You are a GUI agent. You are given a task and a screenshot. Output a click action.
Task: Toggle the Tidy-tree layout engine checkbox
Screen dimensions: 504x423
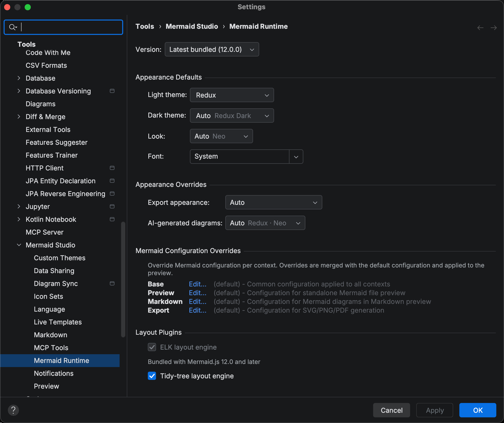(x=152, y=376)
